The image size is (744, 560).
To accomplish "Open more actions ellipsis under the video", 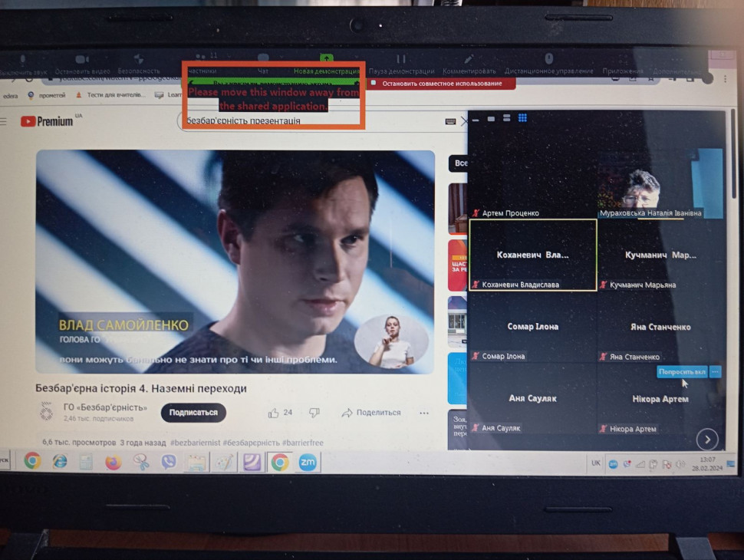I will click(424, 413).
